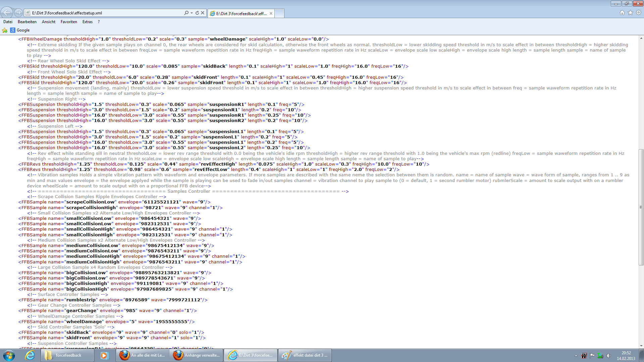The height and width of the screenshot is (362, 644).
Task: Switch to forcefeedback folder taskbar button
Action: point(67,355)
